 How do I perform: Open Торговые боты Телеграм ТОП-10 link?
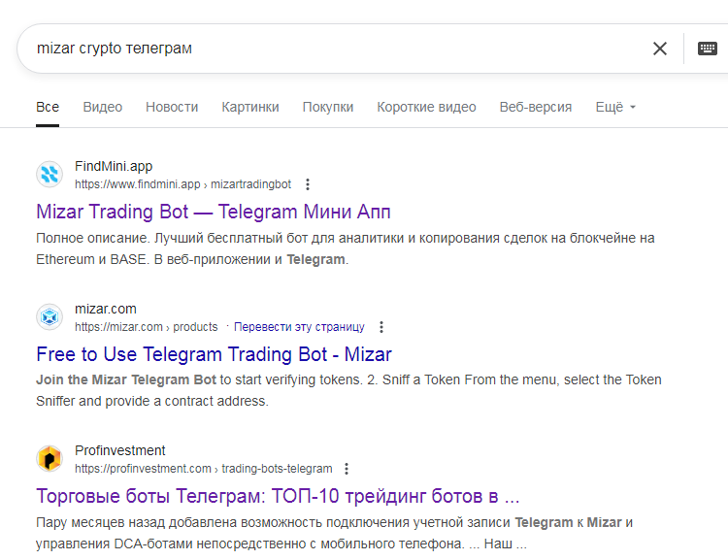point(278,496)
